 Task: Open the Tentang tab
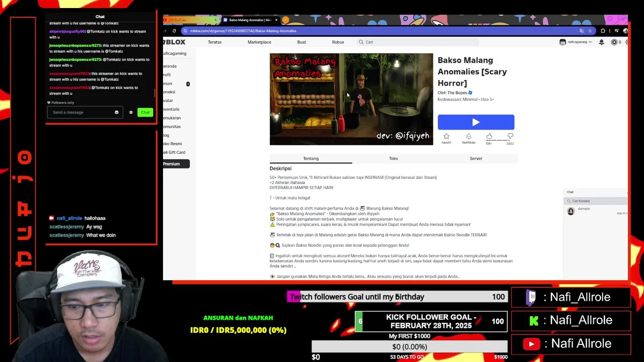pos(311,158)
